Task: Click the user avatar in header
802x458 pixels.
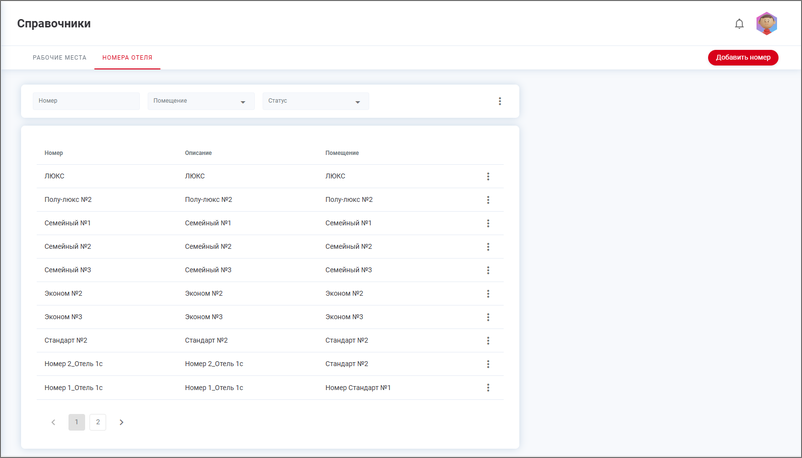Action: pos(767,24)
